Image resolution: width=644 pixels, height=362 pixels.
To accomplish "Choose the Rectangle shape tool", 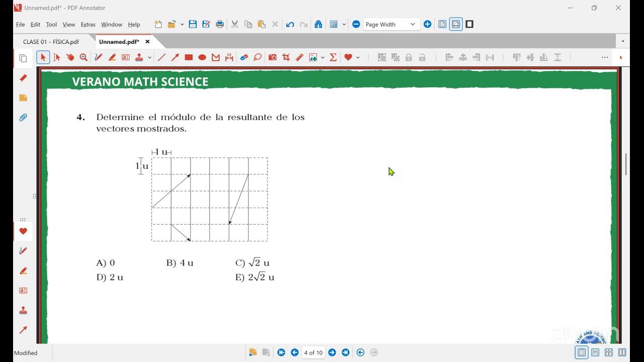I will tap(189, 57).
